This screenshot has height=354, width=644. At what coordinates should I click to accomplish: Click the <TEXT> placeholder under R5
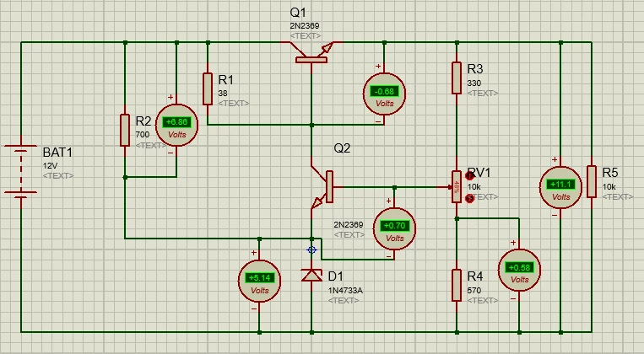tap(618, 196)
